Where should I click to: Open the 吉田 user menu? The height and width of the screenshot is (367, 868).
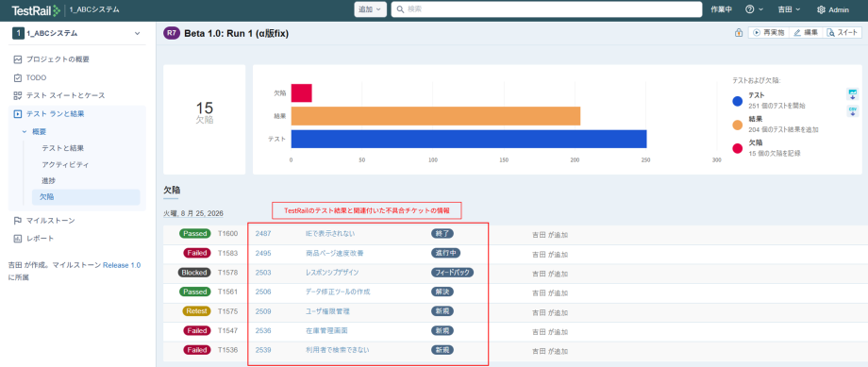click(x=790, y=9)
